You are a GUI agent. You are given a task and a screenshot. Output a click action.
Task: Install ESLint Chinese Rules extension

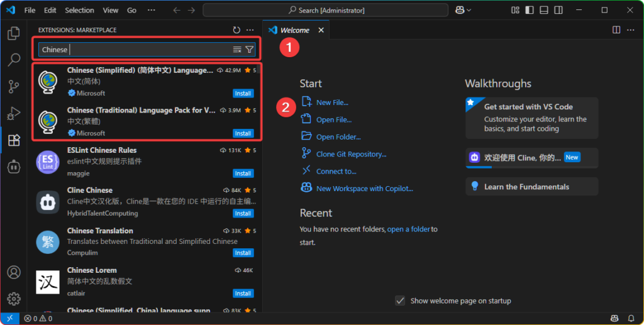click(243, 174)
